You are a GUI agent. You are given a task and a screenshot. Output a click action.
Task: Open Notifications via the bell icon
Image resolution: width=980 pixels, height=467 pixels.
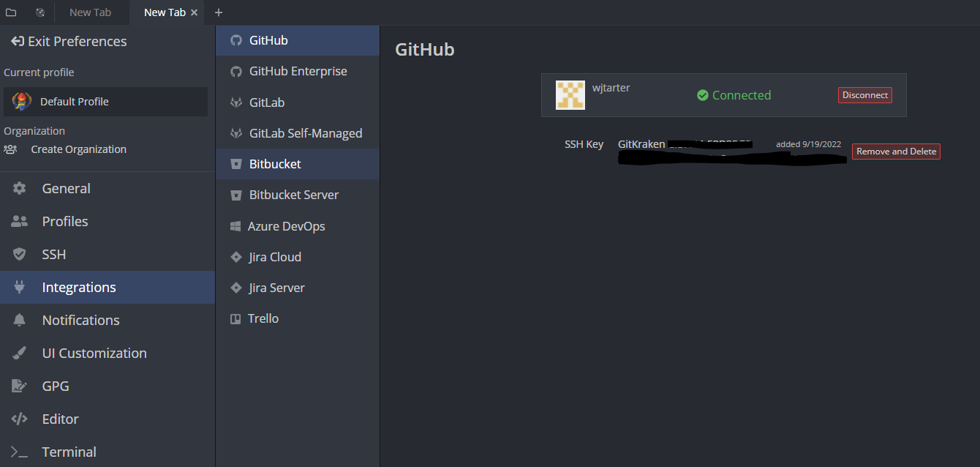click(19, 320)
